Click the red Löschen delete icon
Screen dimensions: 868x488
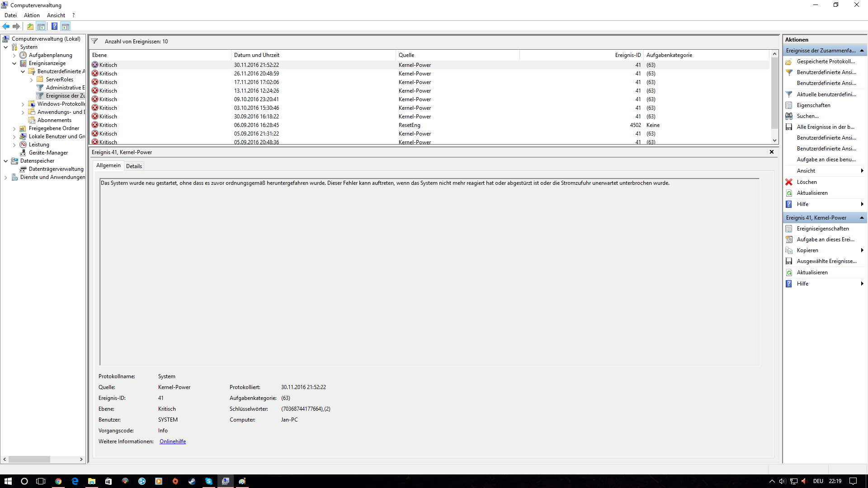tap(789, 182)
